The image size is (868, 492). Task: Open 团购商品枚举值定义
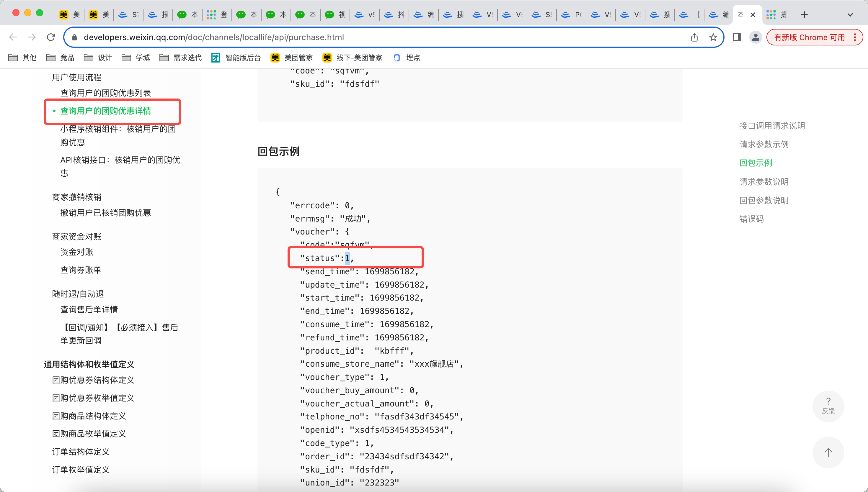pos(89,434)
